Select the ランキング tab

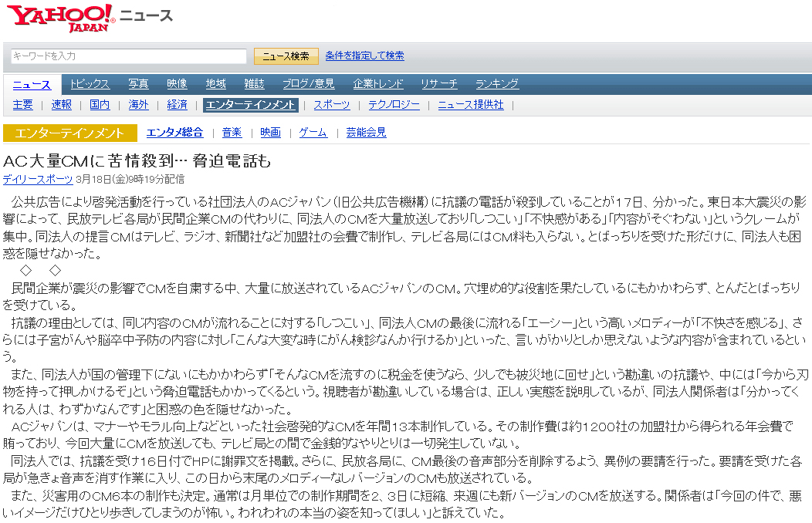click(x=496, y=84)
